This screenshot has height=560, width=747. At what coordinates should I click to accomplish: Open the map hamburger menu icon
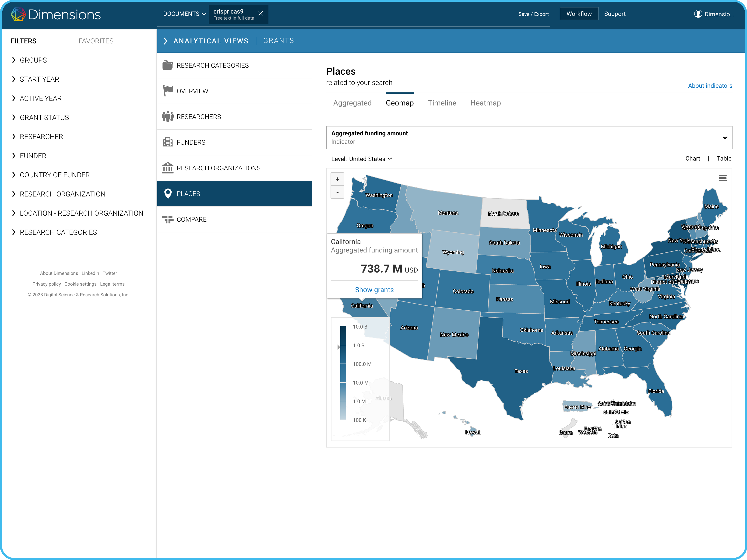pos(722,178)
